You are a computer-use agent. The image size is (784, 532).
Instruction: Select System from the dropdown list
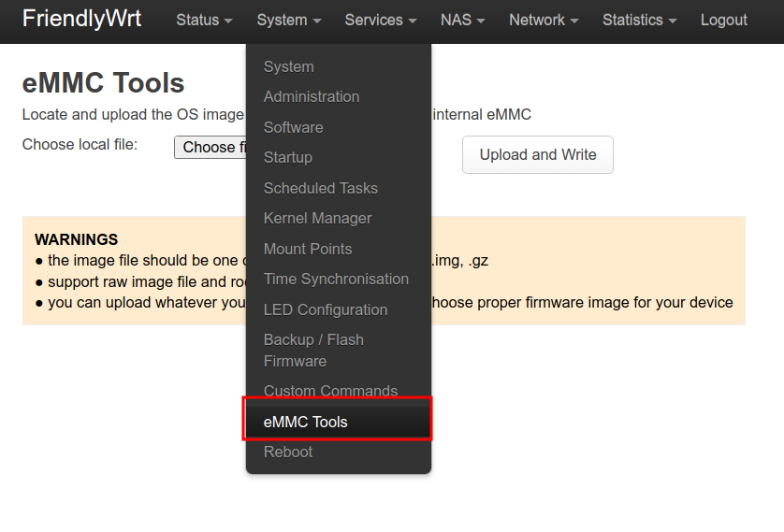click(x=289, y=66)
